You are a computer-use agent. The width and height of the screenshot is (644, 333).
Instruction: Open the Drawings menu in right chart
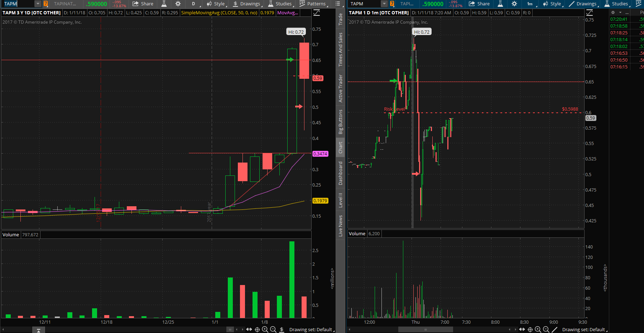583,4
